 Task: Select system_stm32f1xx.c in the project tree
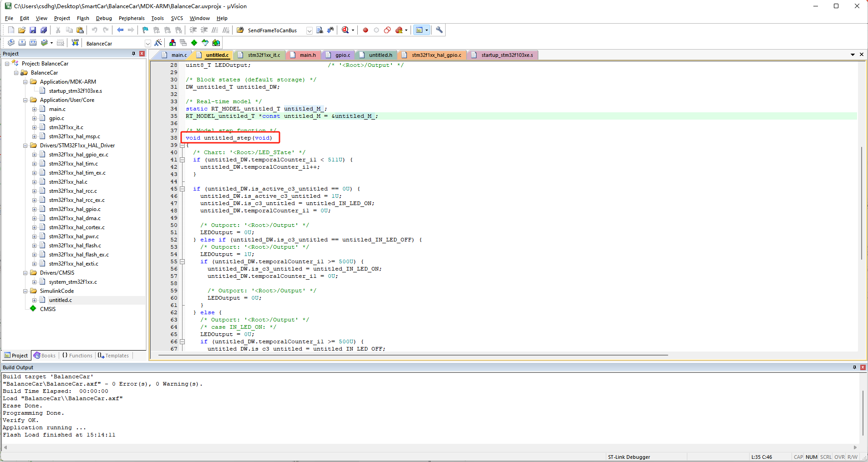pos(73,282)
